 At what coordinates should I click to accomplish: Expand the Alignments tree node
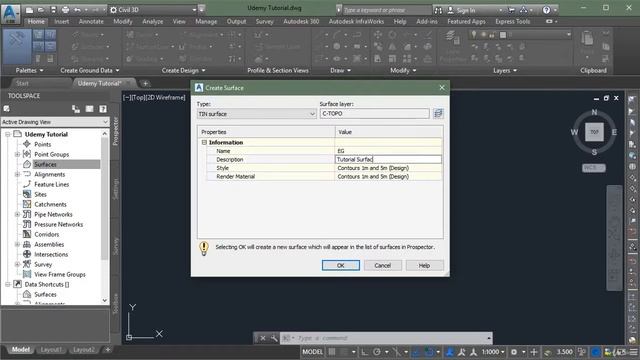coord(17,174)
